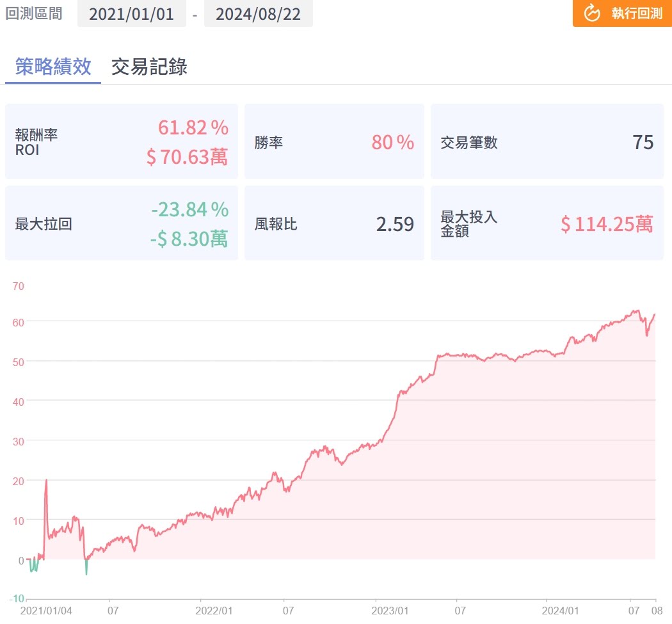Click the early 2021 spike peak on chart

46,480
